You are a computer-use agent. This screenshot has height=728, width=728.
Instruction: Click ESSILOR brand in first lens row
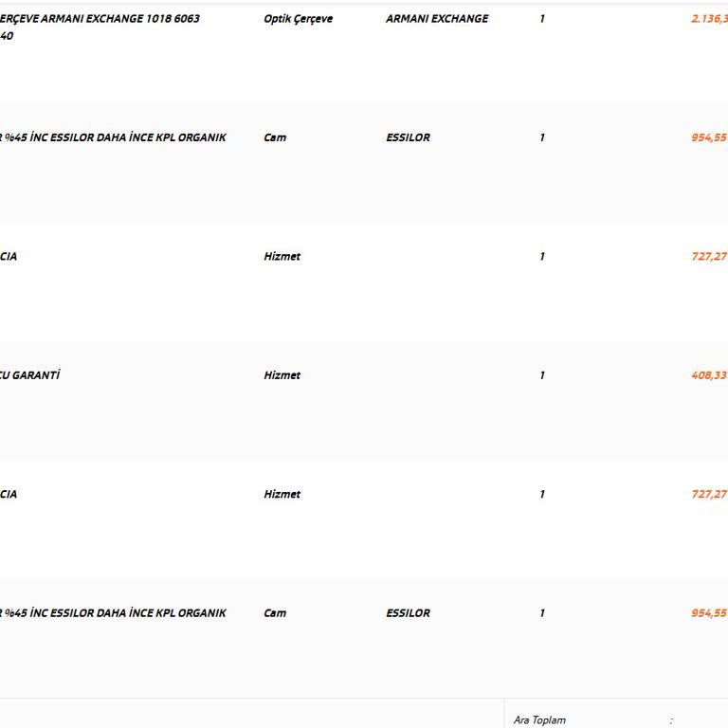coord(408,137)
